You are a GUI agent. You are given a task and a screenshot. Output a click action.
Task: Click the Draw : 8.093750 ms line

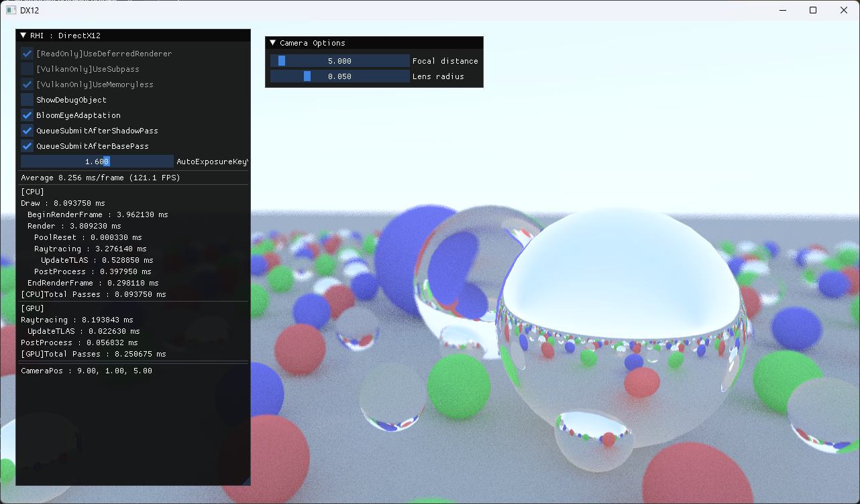pyautogui.click(x=63, y=203)
